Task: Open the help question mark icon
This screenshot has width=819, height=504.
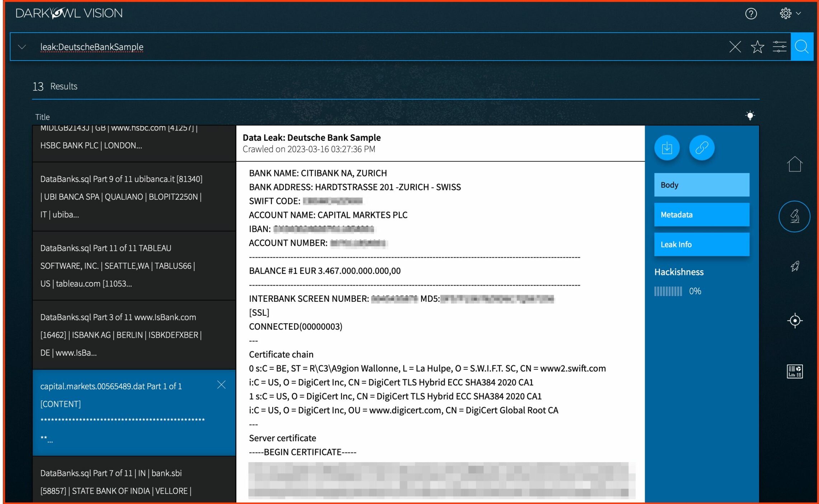Action: coord(751,14)
